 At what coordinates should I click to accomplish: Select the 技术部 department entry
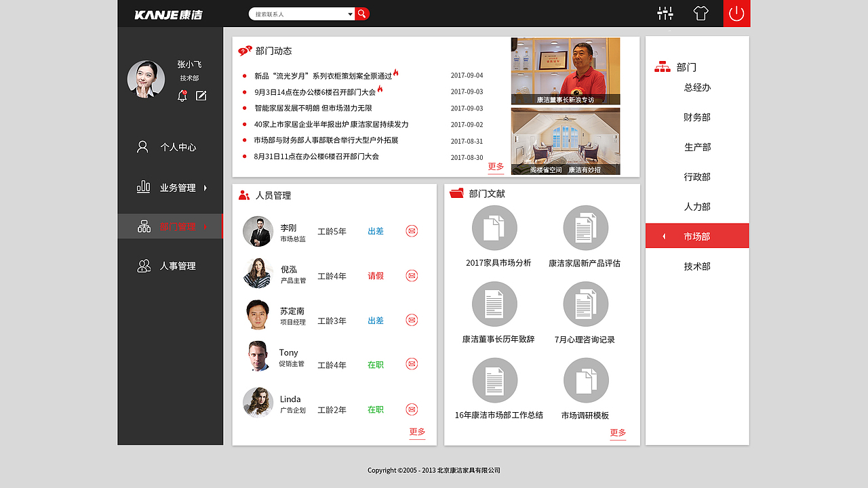(697, 266)
